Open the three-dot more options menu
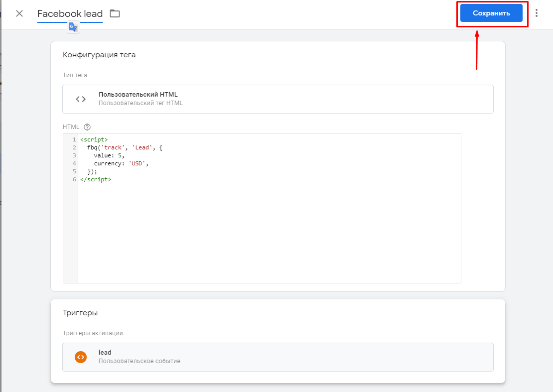The height and width of the screenshot is (392, 553). coord(537,13)
